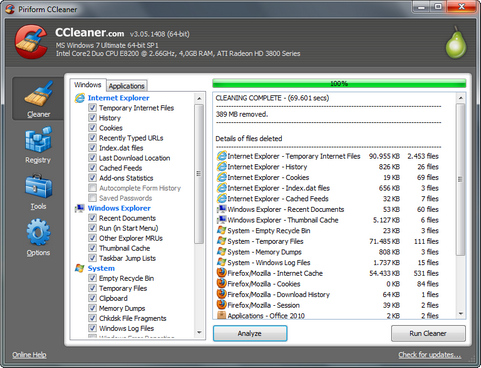Uncheck Temporary Internet Files checkbox

pos(92,108)
